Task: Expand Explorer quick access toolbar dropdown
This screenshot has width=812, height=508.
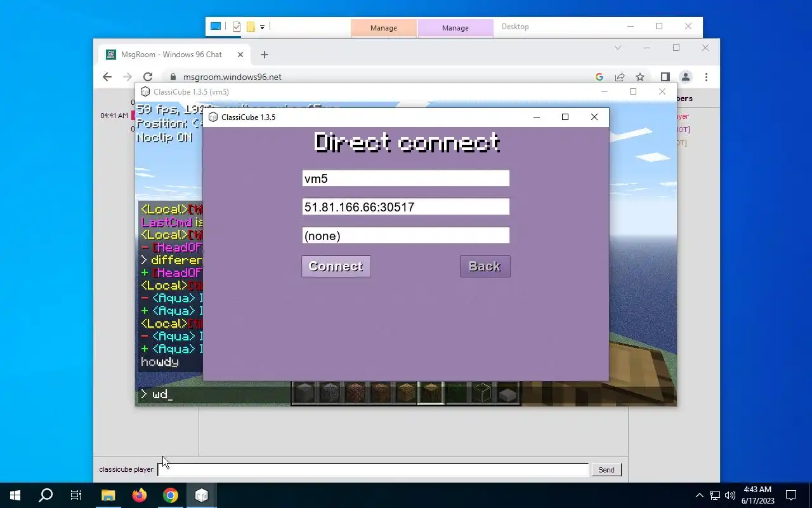Action: pos(262,27)
